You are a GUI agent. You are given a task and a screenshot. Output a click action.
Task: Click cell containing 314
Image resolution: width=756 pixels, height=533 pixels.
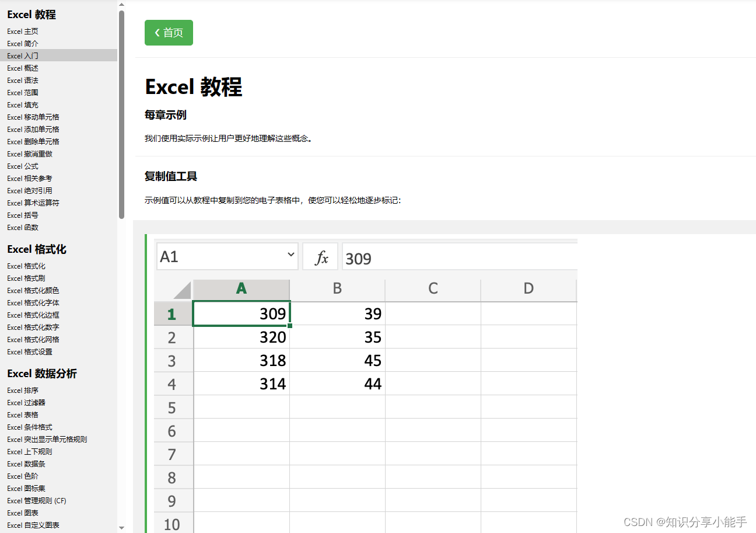pos(242,384)
